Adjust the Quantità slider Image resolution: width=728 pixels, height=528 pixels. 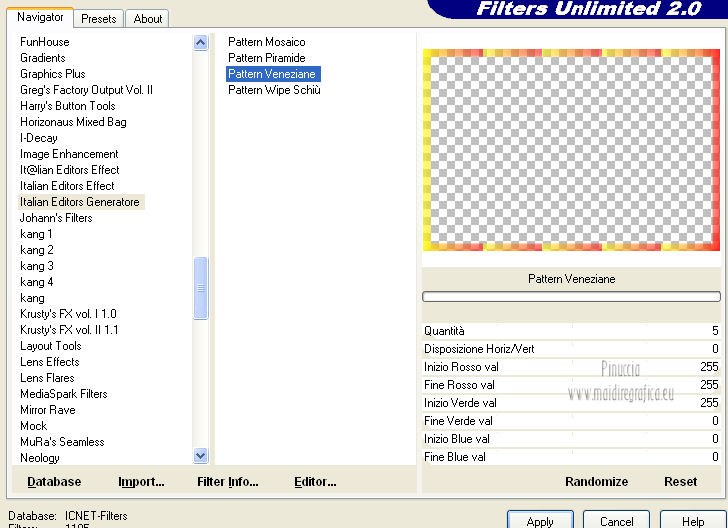572,331
